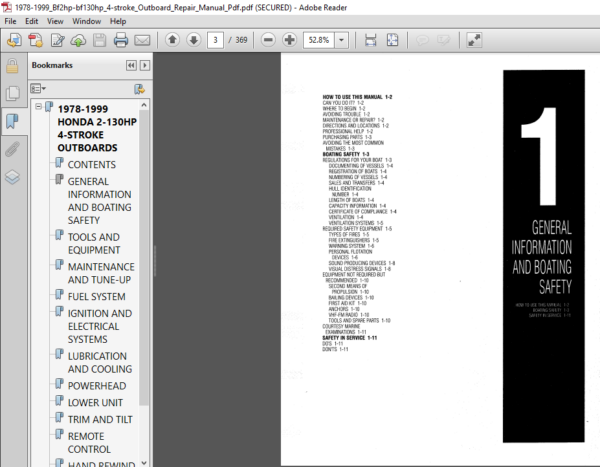Open the bookmarks options menu dropdown
Screen dimensions: 600x467
pos(38,89)
